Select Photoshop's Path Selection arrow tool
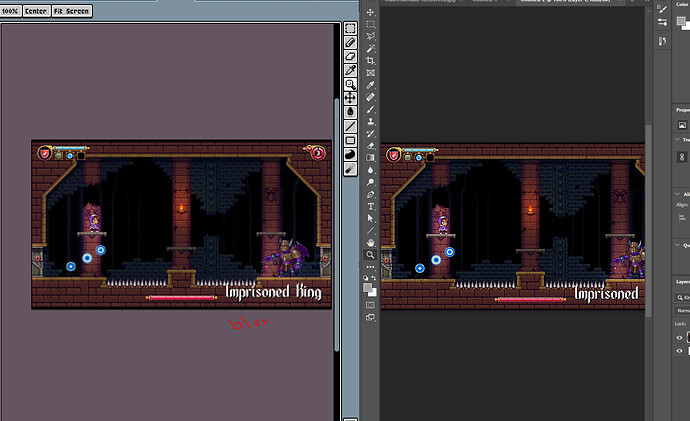This screenshot has height=421, width=690. click(x=371, y=218)
